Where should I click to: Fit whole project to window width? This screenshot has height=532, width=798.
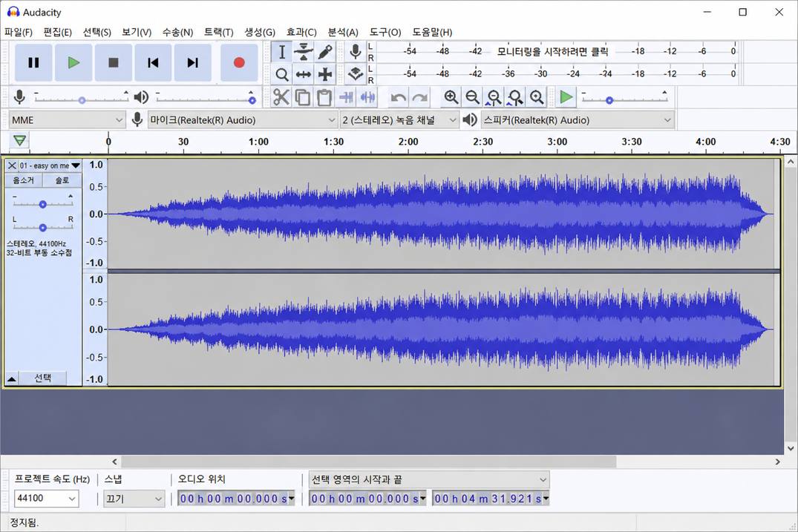point(515,97)
